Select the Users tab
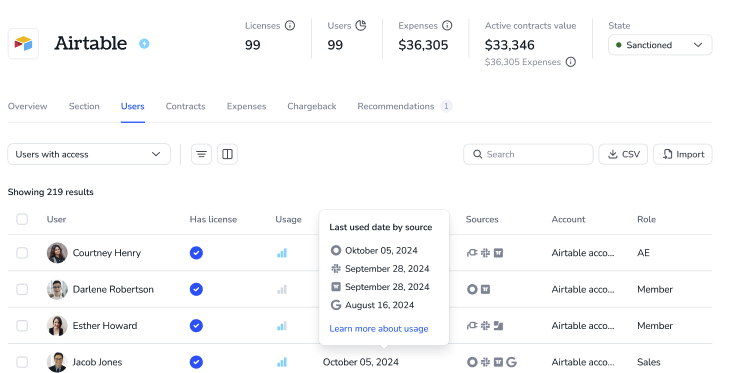The image size is (750, 373). (132, 106)
